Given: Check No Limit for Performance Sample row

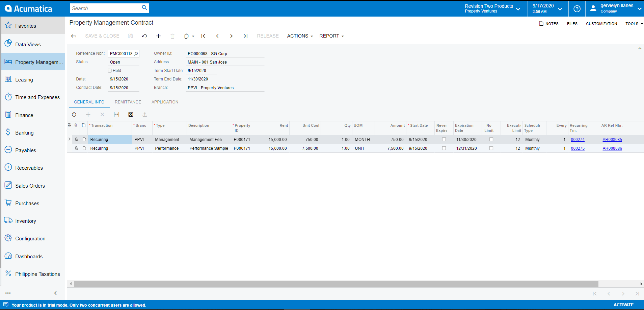Looking at the screenshot, I should (491, 148).
